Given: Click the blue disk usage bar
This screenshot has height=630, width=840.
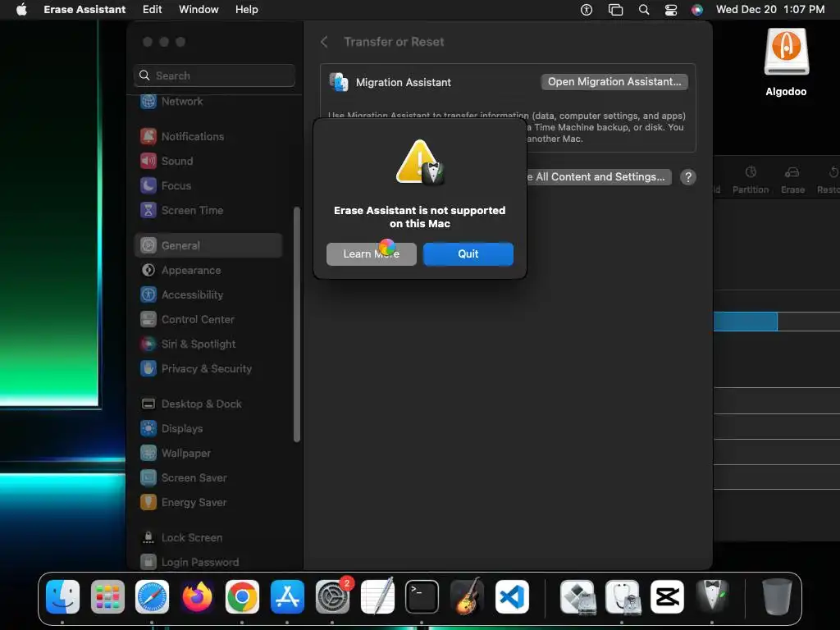Looking at the screenshot, I should pyautogui.click(x=745, y=322).
